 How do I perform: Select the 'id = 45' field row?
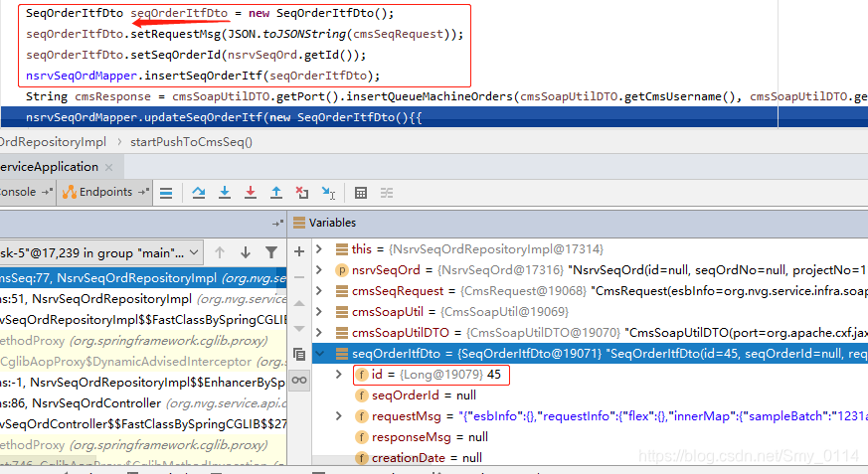pos(590,375)
